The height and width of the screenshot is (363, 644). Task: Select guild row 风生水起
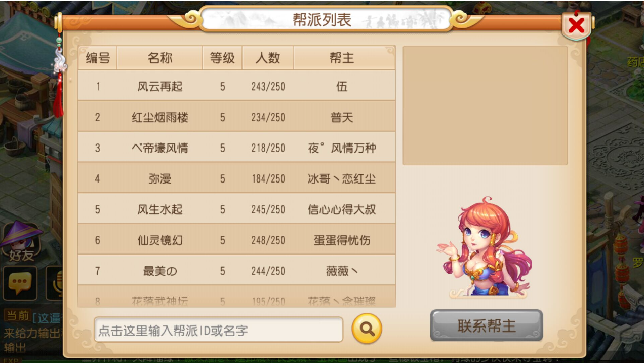point(236,209)
